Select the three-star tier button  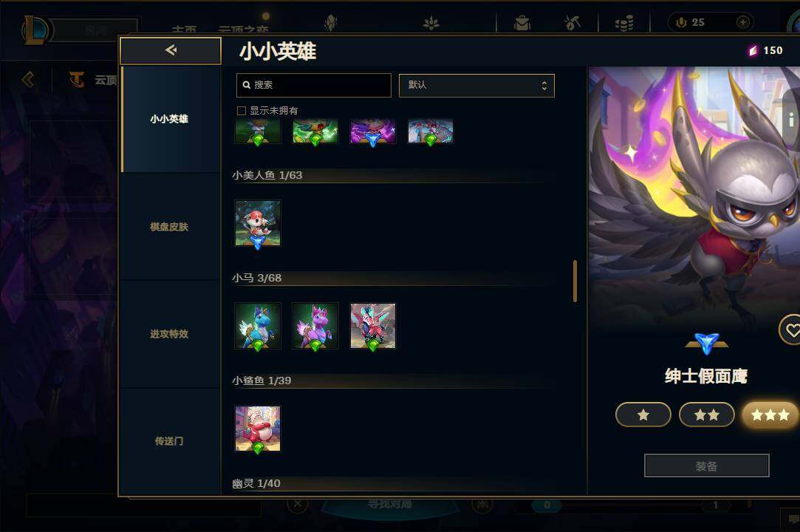pos(770,415)
